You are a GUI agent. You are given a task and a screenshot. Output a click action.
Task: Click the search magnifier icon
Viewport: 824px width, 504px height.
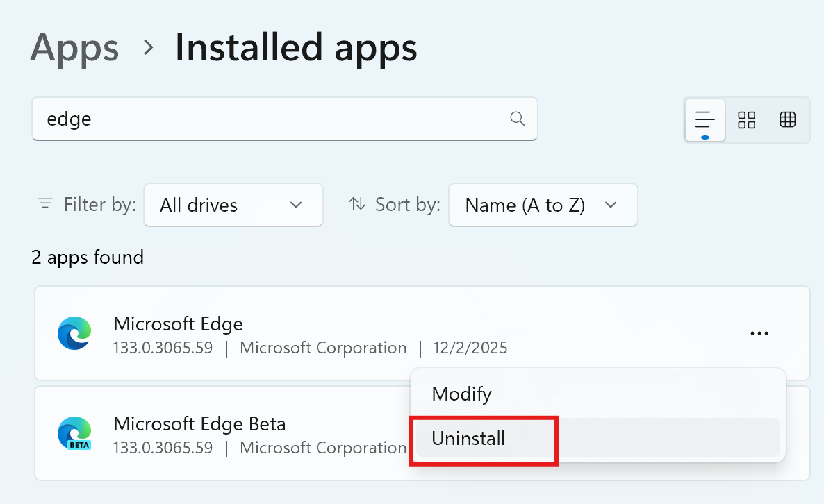click(x=517, y=119)
